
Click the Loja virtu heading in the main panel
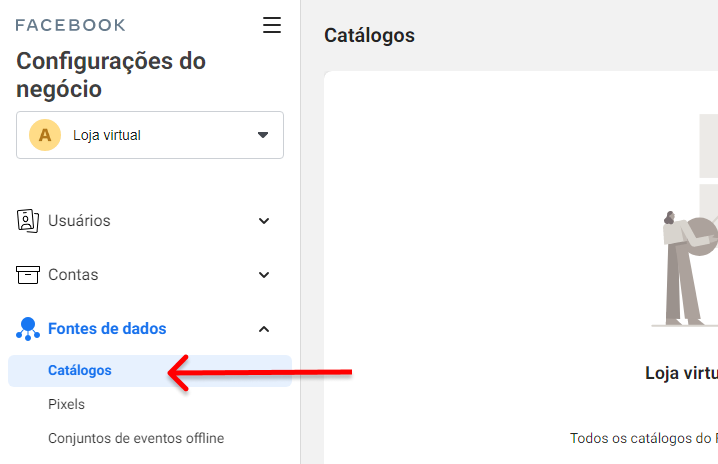click(681, 373)
